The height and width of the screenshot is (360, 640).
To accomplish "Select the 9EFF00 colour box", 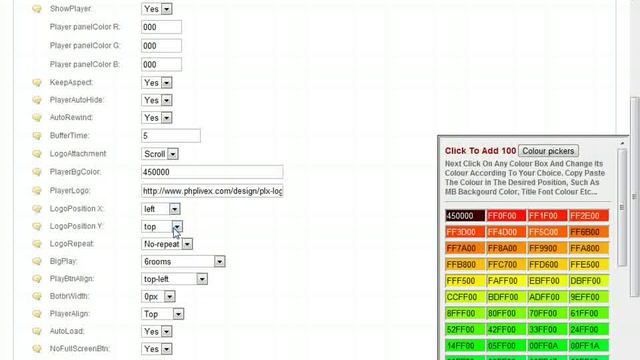I will coord(589,297).
